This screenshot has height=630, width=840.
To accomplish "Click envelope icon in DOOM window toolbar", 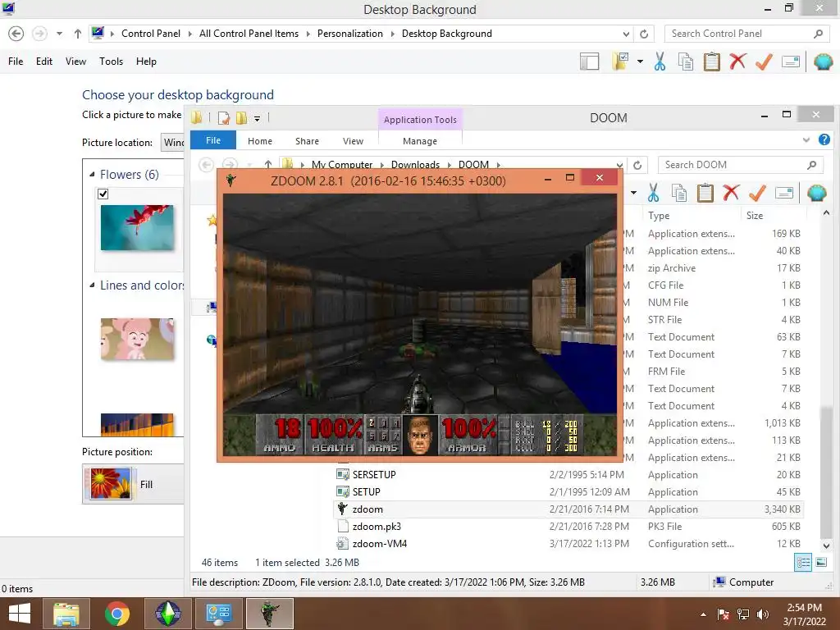I will click(x=784, y=193).
